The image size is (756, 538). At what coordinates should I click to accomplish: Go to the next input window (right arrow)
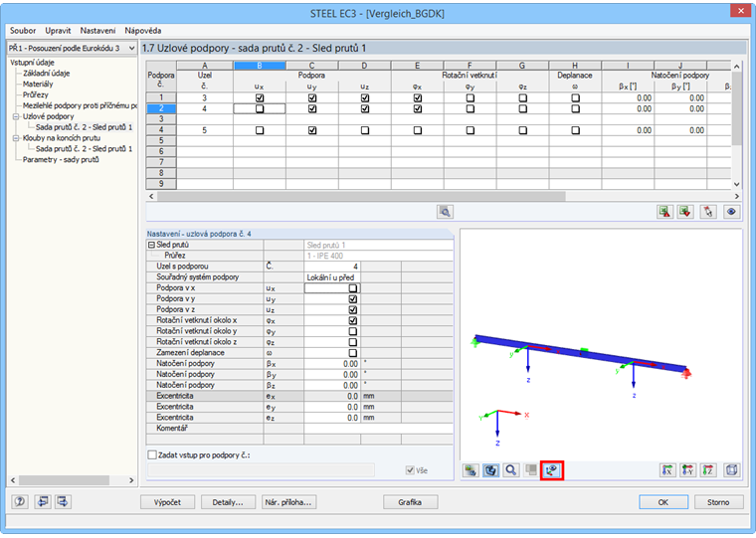click(x=63, y=502)
